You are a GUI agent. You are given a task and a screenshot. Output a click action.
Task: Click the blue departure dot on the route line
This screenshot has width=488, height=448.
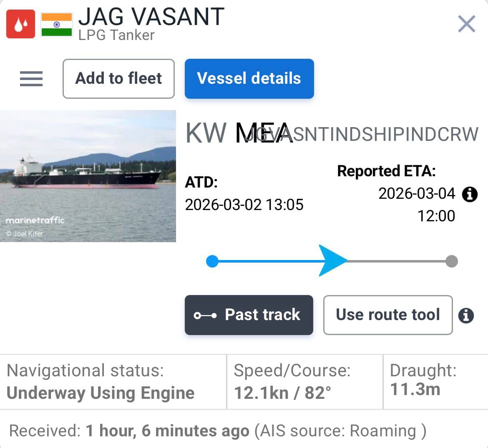212,261
